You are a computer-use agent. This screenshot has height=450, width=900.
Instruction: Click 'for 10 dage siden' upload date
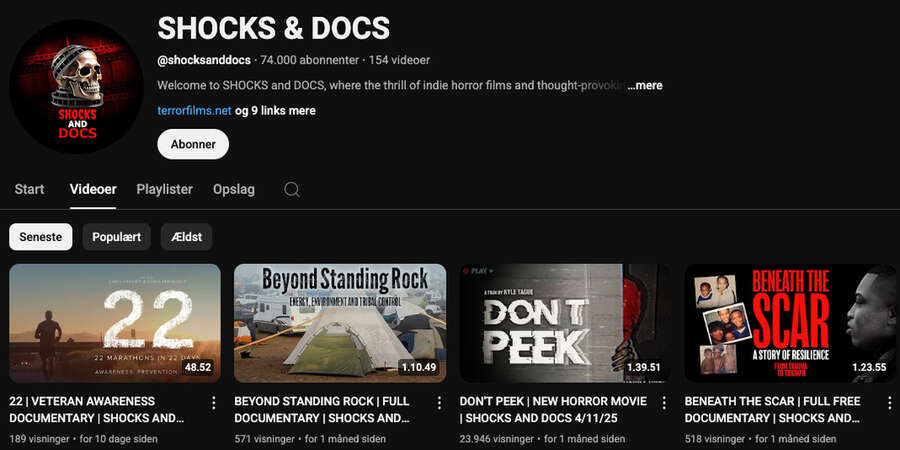click(x=118, y=439)
